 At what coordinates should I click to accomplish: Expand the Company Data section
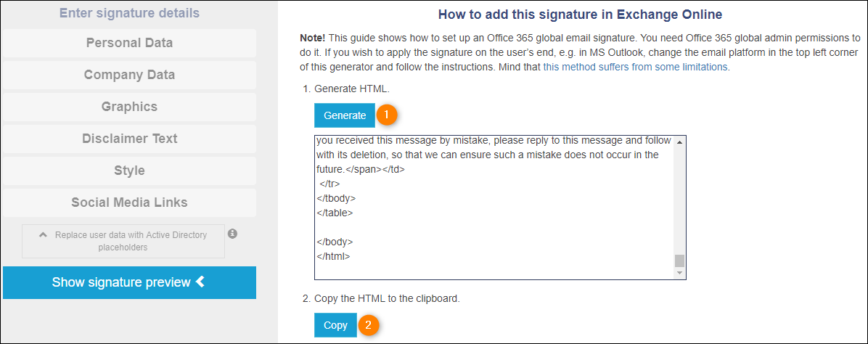tap(129, 75)
